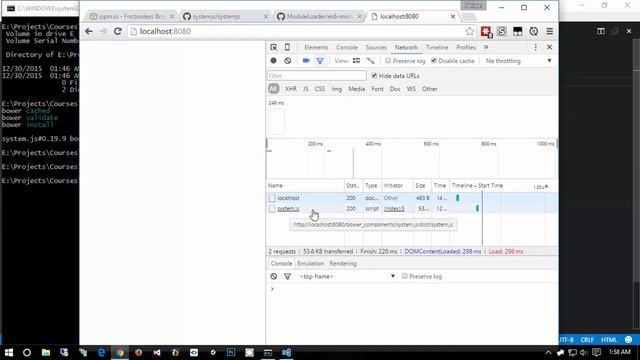Open the No throttling dropdown
Viewport: 640px width, 360px height.
coord(518,61)
